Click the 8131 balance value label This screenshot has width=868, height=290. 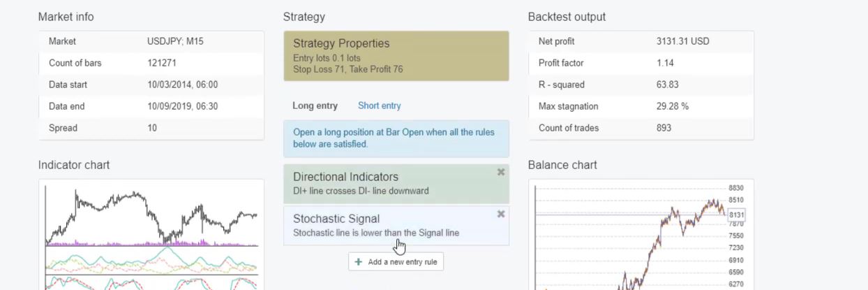736,215
